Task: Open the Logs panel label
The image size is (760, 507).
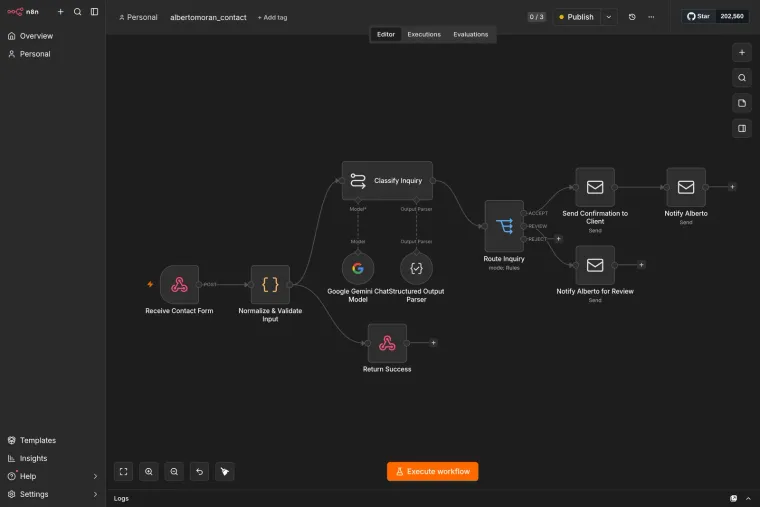Action: (x=121, y=499)
